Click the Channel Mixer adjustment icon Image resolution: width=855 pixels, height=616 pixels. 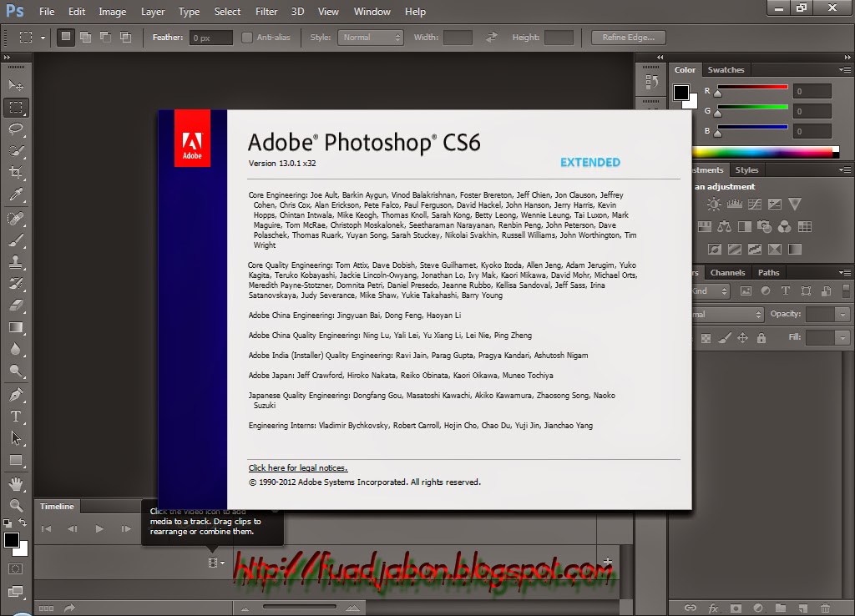point(785,227)
